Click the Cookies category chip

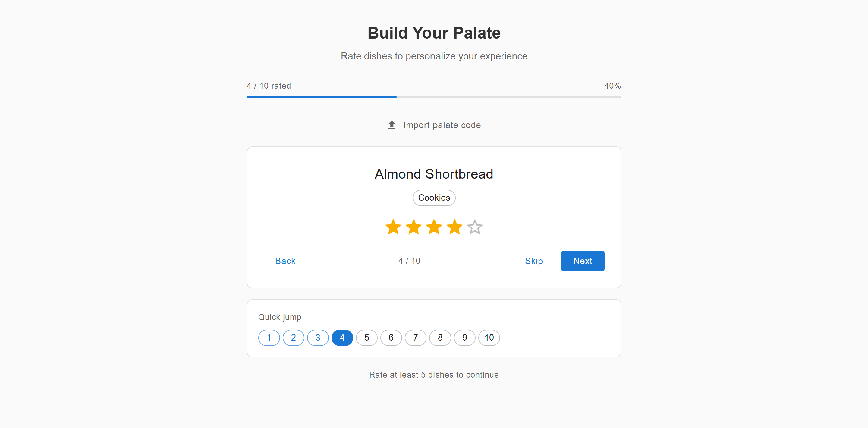434,198
